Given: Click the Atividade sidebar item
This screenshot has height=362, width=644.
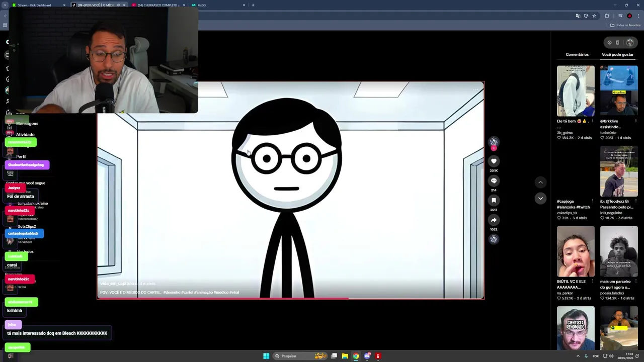Looking at the screenshot, I should [x=25, y=135].
